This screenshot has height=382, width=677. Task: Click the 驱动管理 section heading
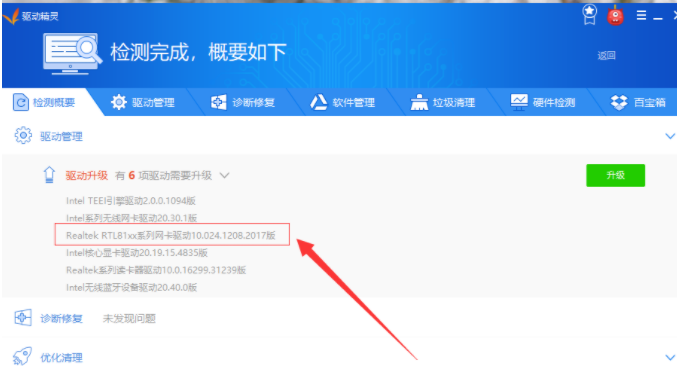coord(61,137)
